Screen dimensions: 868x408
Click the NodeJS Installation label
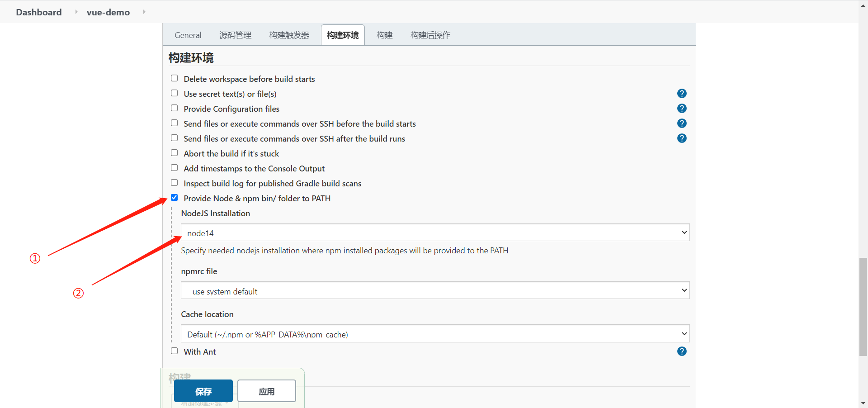[216, 213]
